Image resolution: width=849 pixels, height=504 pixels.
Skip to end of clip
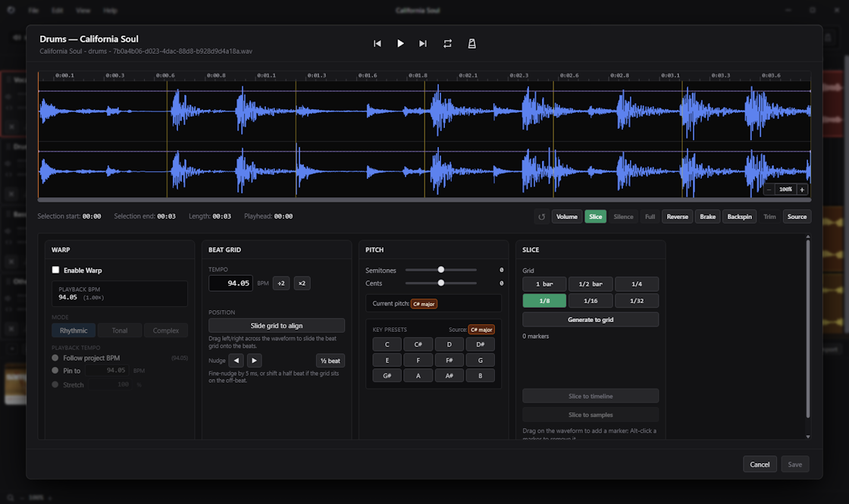(423, 43)
